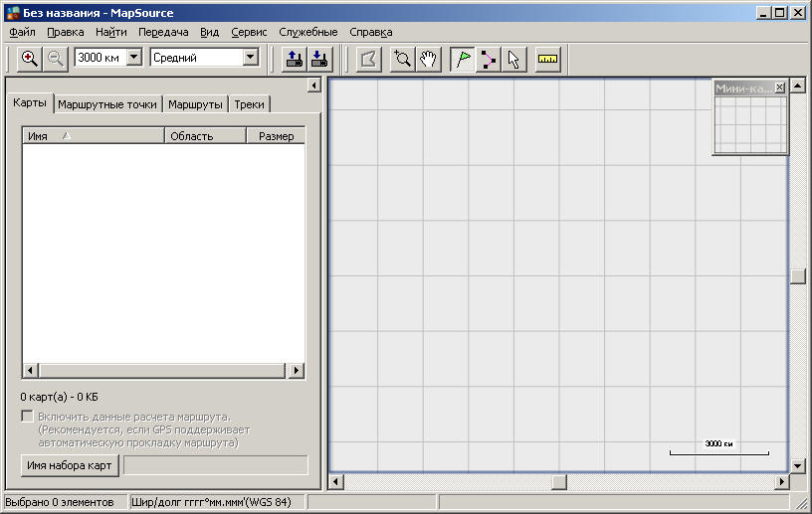This screenshot has height=514, width=812.
Task: Sort list by Область column header
Action: click(205, 136)
